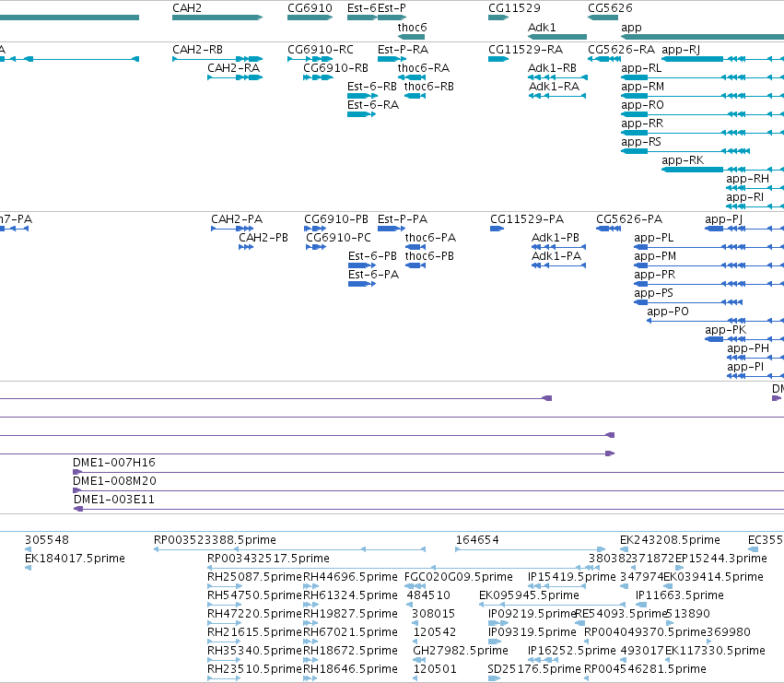Click the CG11529-PA protein label
Screen dimensions: 784x683
coord(527,219)
